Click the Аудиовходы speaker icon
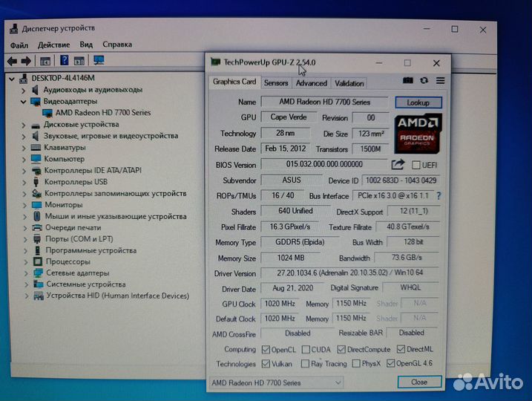 click(x=36, y=90)
